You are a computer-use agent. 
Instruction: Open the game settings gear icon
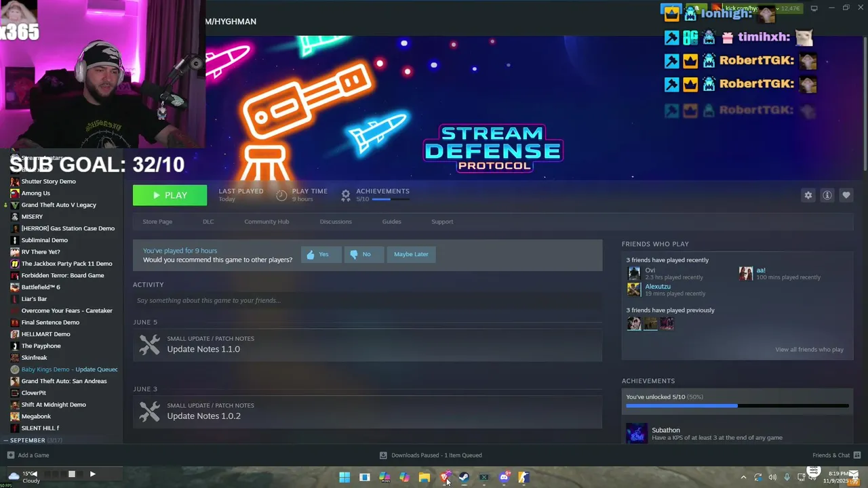(808, 195)
